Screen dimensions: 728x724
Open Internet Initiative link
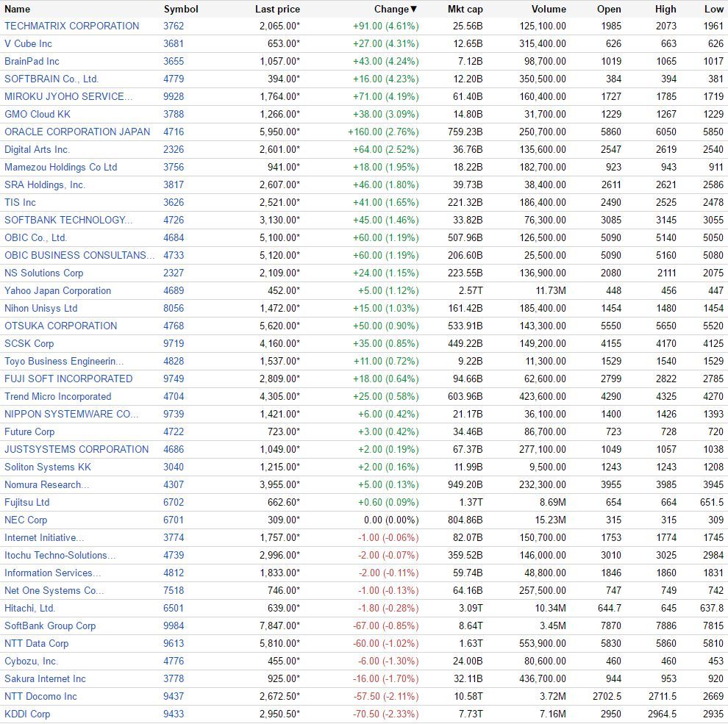pos(44,537)
